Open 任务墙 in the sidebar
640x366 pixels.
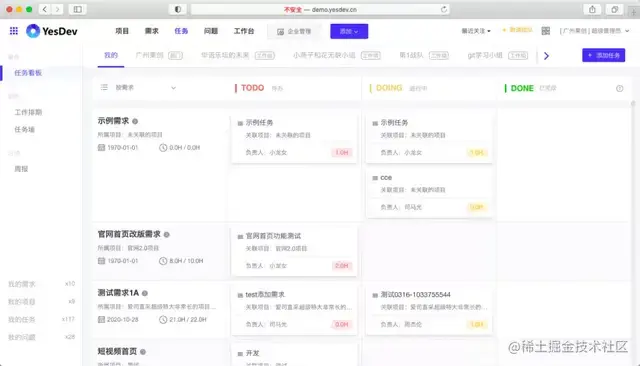pos(24,129)
